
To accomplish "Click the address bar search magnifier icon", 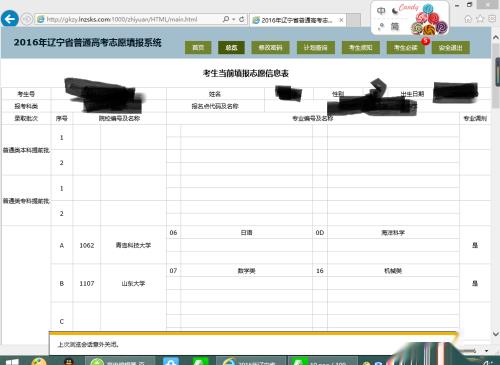I will (x=226, y=19).
